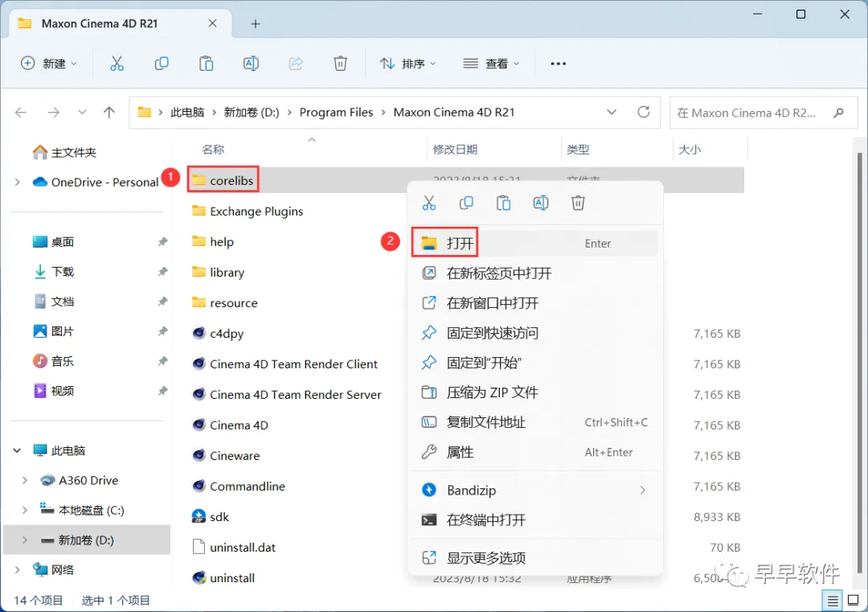
Task: Open 下载 in the navigation pane
Action: (63, 271)
